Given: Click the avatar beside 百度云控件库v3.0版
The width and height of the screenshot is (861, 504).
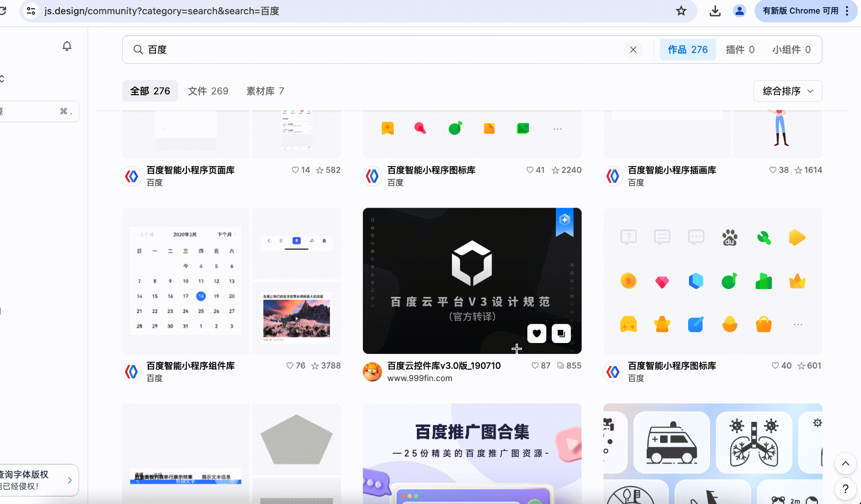Looking at the screenshot, I should pyautogui.click(x=372, y=372).
